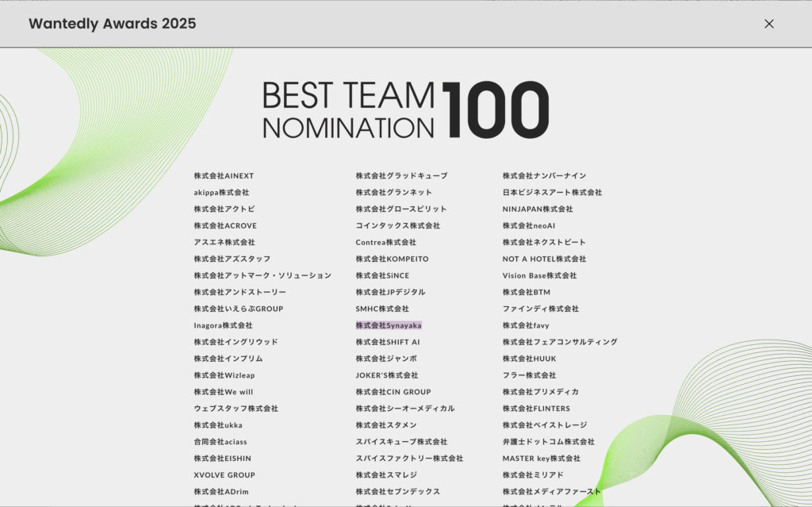Screen dimensions: 812x507
Task: Click the 株式会社ACROVE entry
Action: (x=225, y=225)
